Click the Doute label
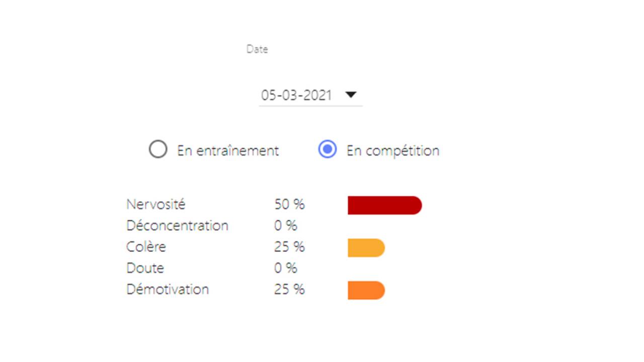 click(x=145, y=268)
